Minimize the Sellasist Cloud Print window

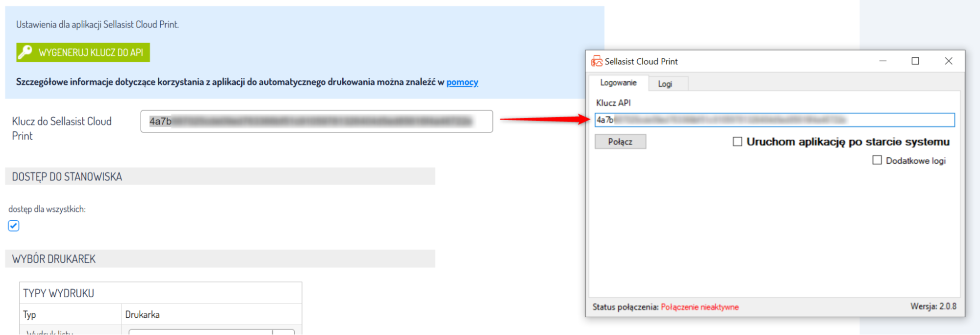coord(883,61)
